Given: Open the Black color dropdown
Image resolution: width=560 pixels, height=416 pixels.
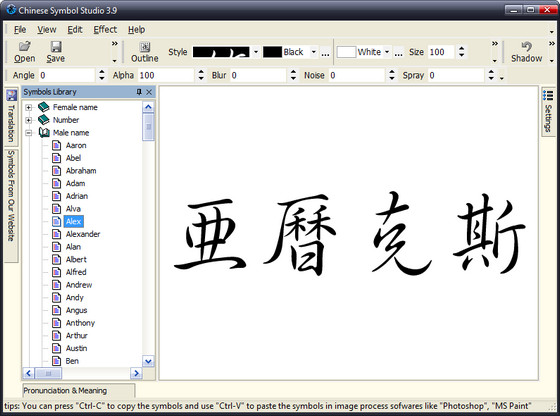Looking at the screenshot, I should coord(314,52).
